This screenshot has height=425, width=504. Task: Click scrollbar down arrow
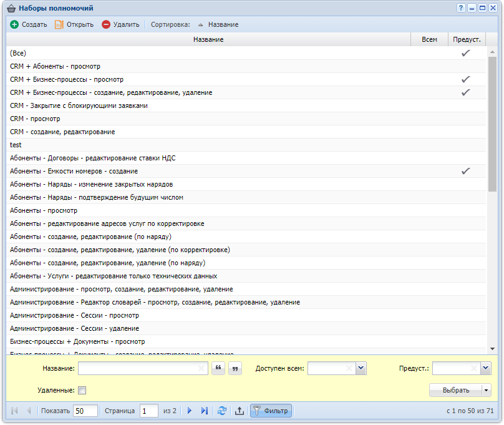click(492, 349)
